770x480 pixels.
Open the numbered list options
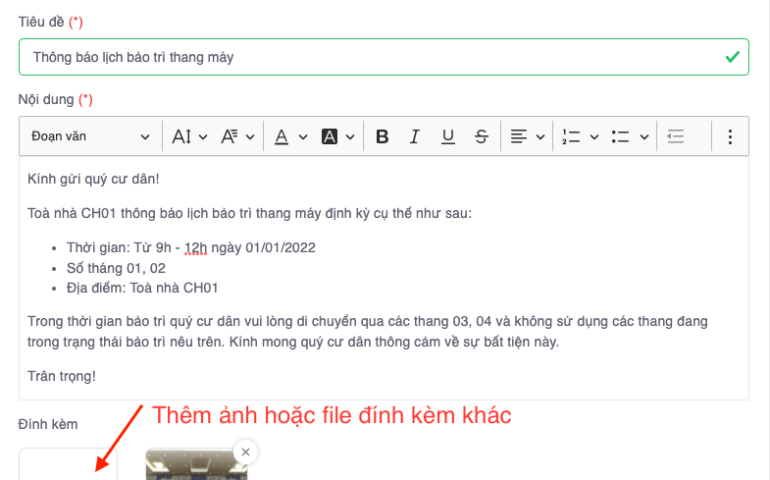coord(579,137)
